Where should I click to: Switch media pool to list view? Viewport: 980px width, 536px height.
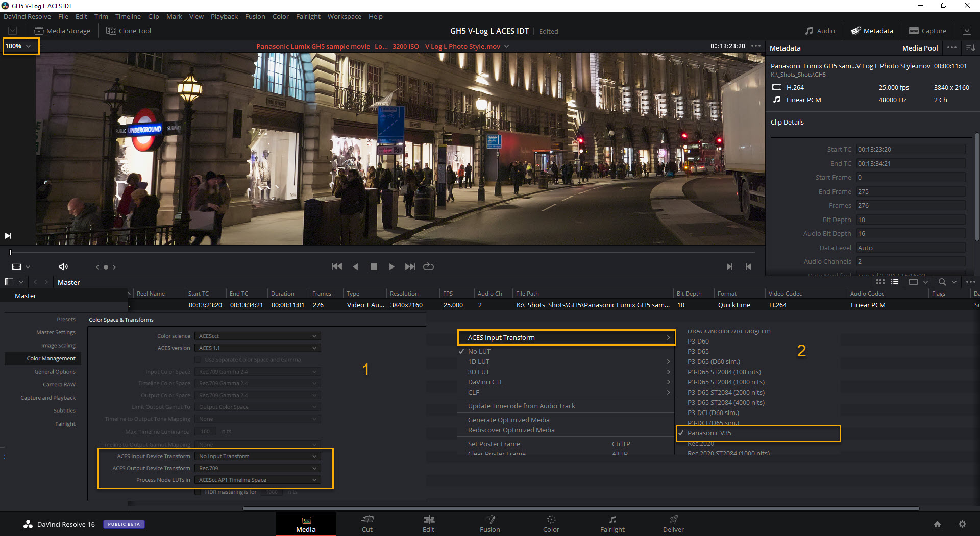[x=895, y=282]
